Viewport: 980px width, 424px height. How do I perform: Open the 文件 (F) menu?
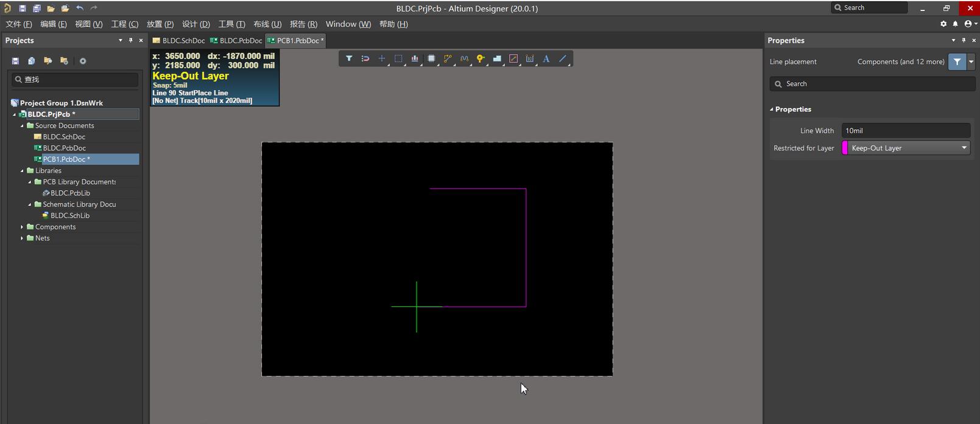[19, 24]
